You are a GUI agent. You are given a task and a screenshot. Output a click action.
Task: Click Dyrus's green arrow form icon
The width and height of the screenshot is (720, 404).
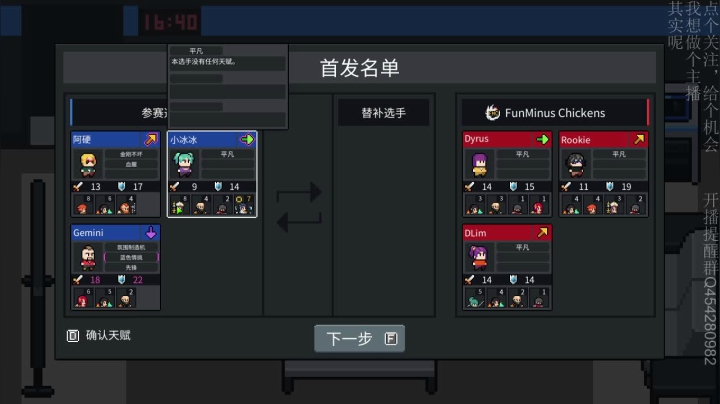point(542,139)
